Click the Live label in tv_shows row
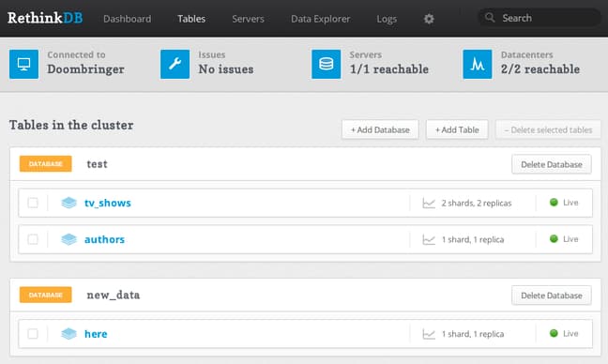 point(570,203)
